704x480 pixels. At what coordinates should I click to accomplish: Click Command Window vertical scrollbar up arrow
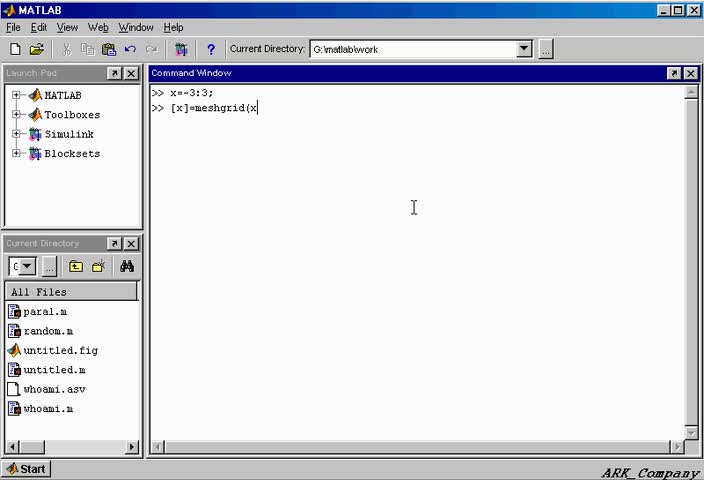pyautogui.click(x=691, y=93)
